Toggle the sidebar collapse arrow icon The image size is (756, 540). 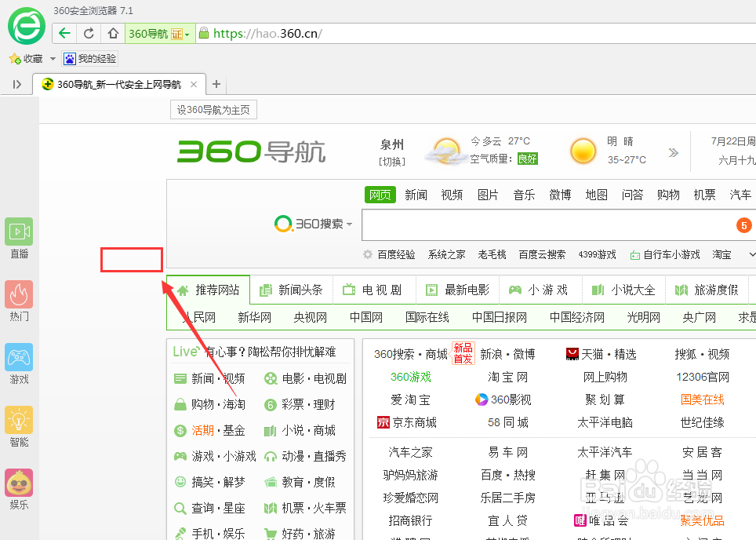[17, 85]
